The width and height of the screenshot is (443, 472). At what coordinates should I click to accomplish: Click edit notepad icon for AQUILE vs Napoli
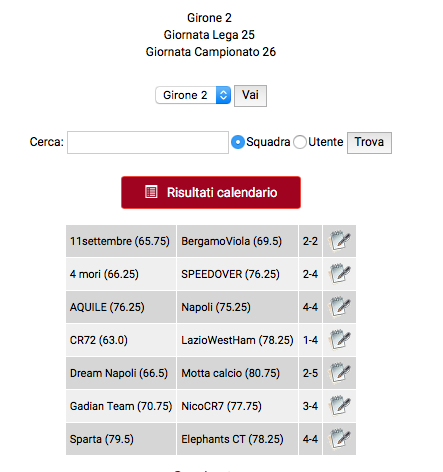[x=339, y=306]
